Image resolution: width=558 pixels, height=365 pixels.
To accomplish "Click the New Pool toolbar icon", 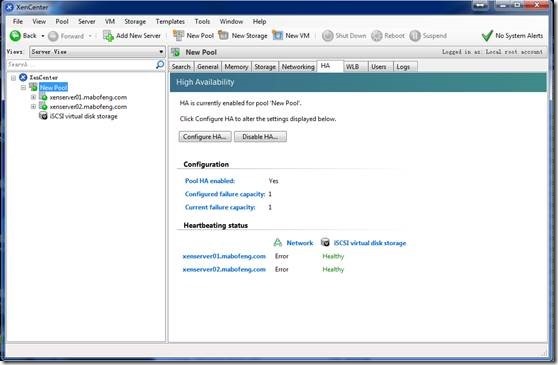I will (x=178, y=35).
